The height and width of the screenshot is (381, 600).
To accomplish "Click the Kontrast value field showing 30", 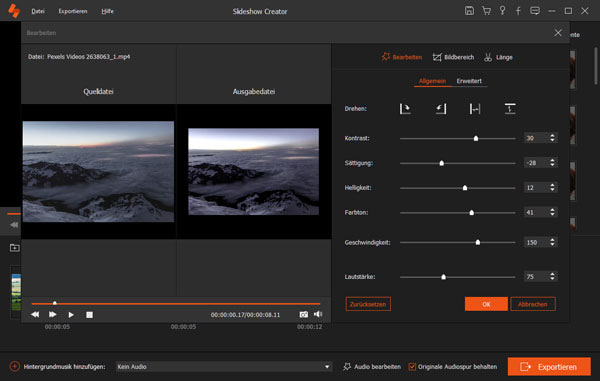I will 536,138.
